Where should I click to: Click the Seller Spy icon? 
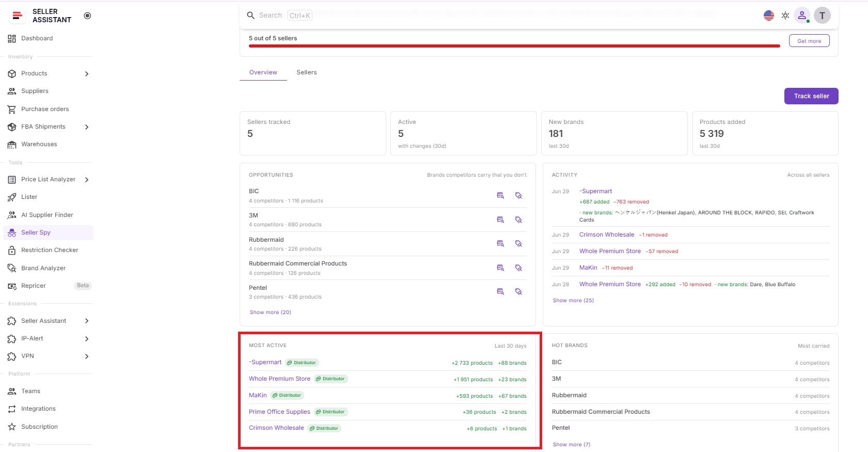[12, 233]
